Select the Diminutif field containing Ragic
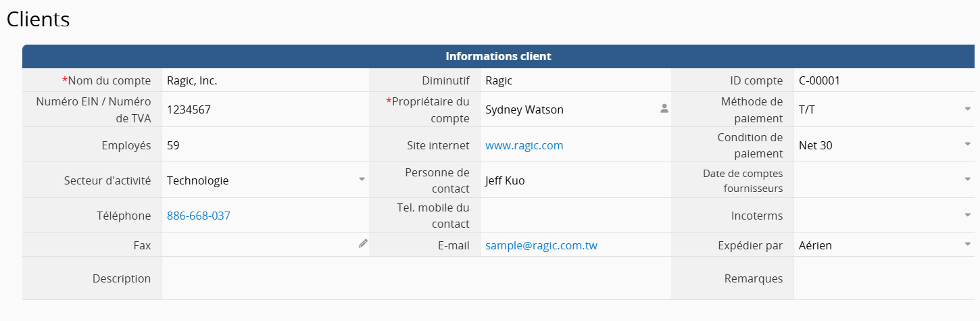The width and height of the screenshot is (980, 321). coord(574,80)
